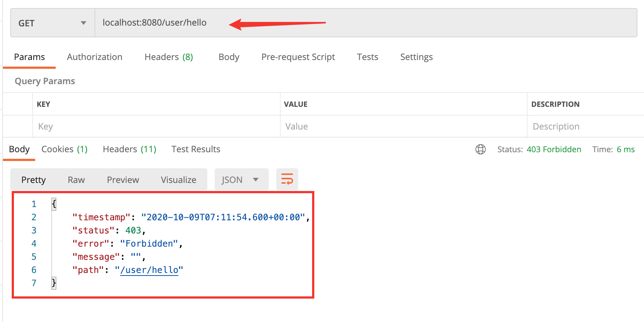The width and height of the screenshot is (644, 322).
Task: Click the query param Value field
Action: 403,127
